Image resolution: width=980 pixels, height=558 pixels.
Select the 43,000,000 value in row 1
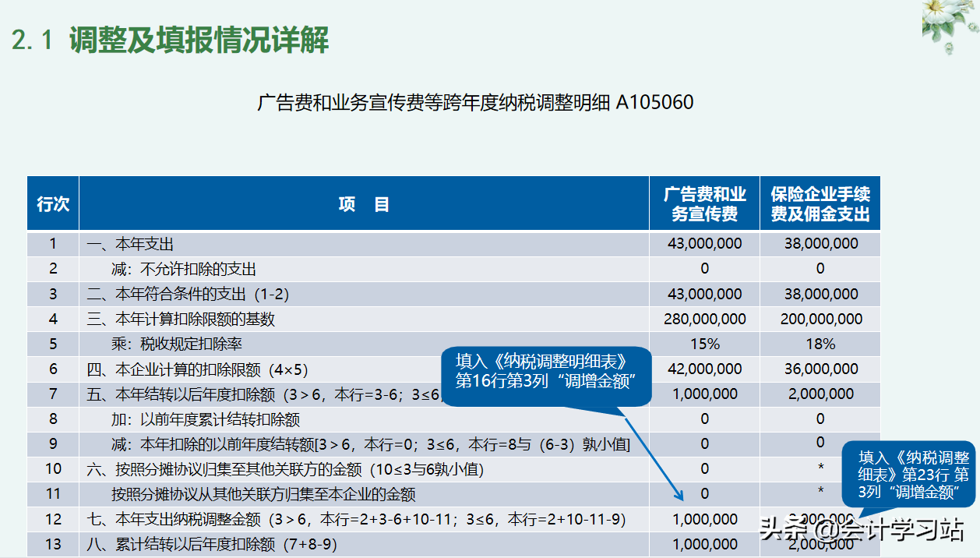pyautogui.click(x=703, y=243)
